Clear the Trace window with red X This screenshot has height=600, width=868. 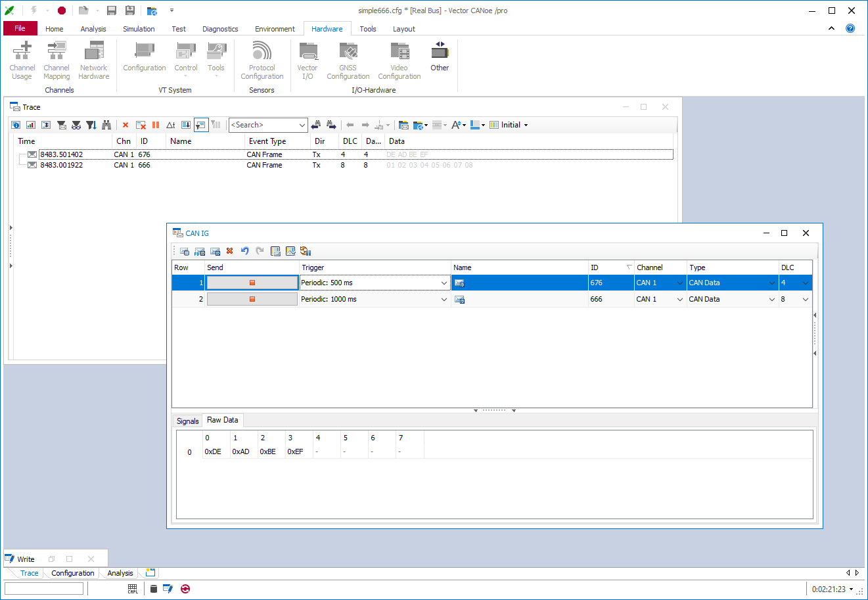(x=126, y=125)
